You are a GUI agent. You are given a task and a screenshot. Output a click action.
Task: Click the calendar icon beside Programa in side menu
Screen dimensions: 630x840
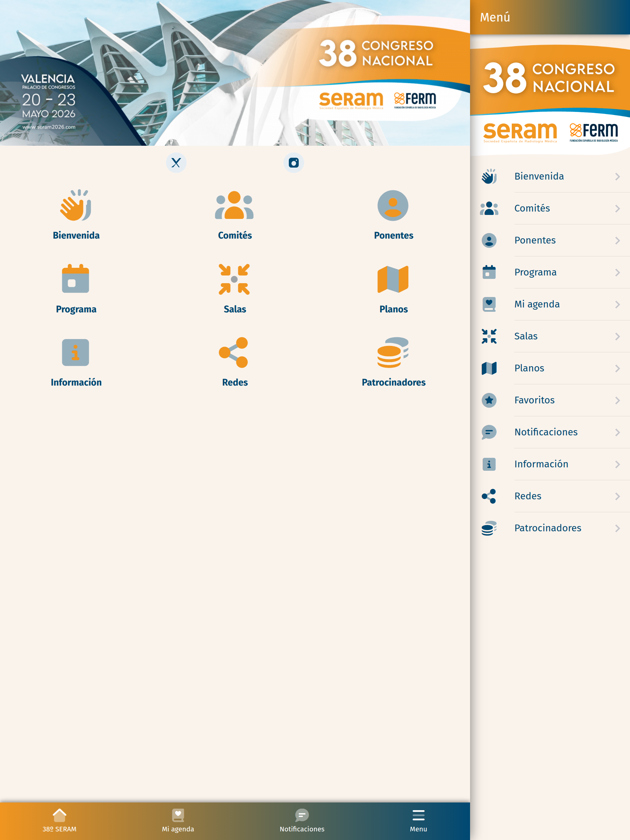click(489, 272)
